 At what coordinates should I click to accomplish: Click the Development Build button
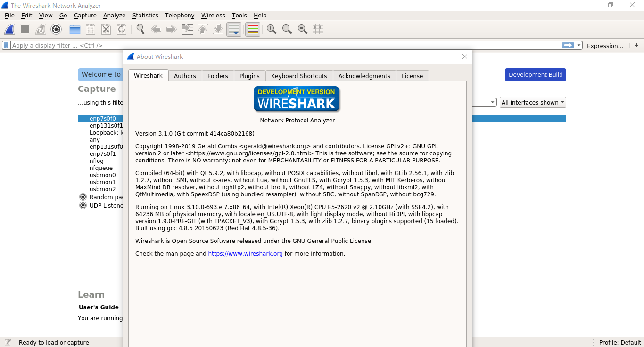(535, 74)
